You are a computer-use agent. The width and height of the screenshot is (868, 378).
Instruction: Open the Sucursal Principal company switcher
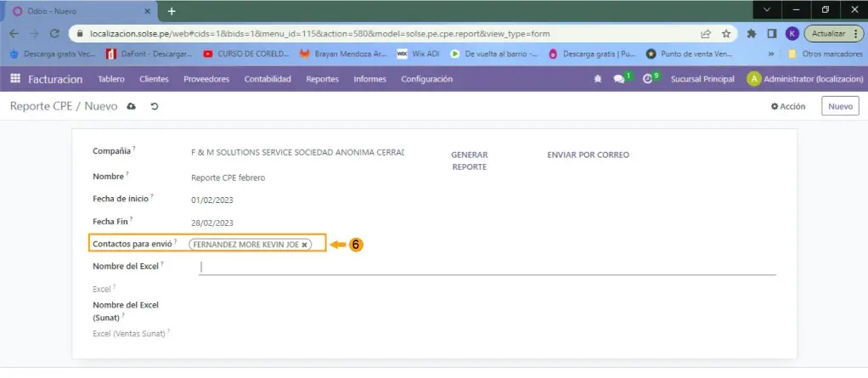coord(702,79)
